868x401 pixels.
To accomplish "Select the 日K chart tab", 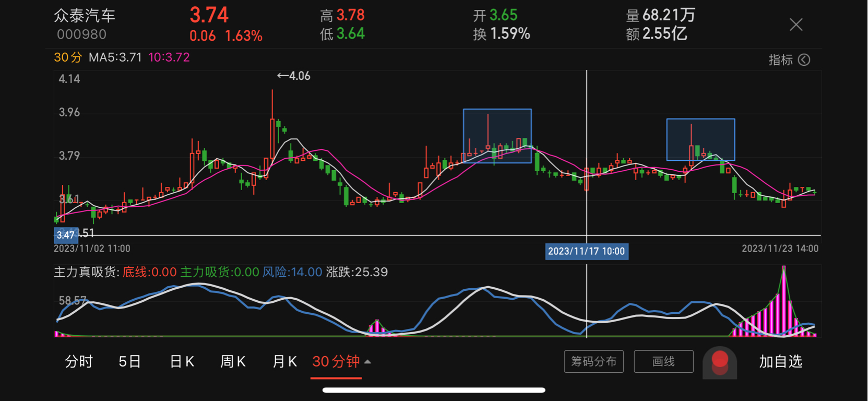I will [182, 361].
